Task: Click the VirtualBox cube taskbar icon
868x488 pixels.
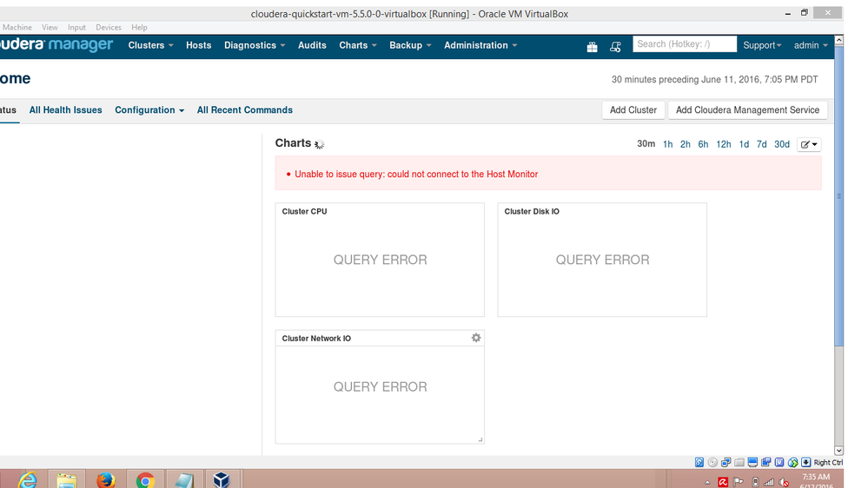Action: 222,479
